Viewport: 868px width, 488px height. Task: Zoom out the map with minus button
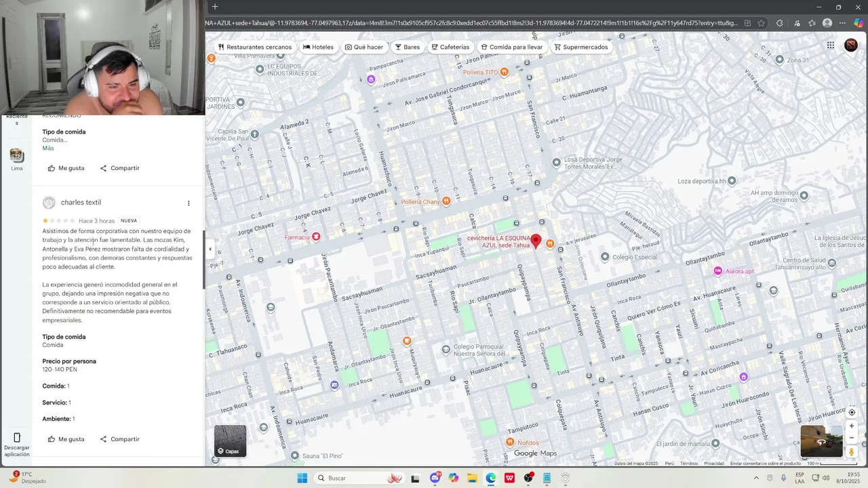pyautogui.click(x=852, y=438)
